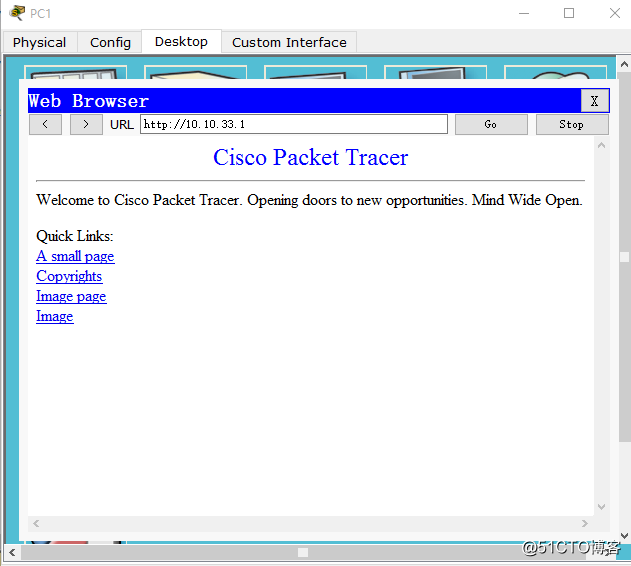This screenshot has height=566, width=631.
Task: Open the Image link
Action: (55, 316)
